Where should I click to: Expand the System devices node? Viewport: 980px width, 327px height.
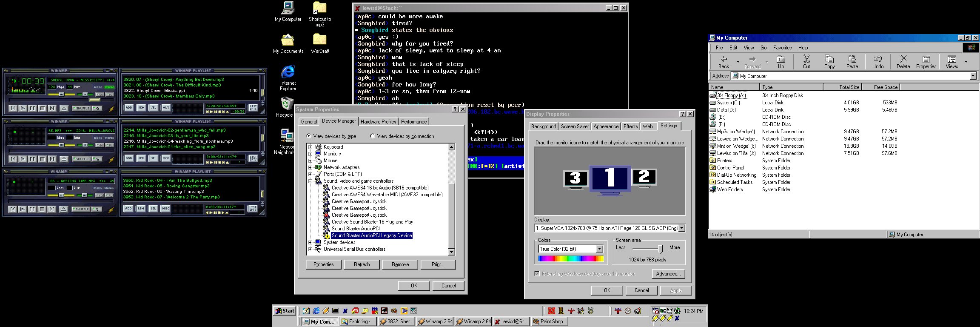pos(310,242)
